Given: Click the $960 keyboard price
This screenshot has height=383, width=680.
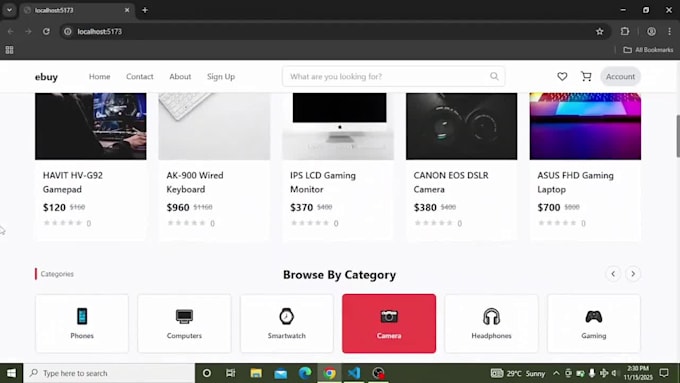Looking at the screenshot, I should click(x=178, y=207).
